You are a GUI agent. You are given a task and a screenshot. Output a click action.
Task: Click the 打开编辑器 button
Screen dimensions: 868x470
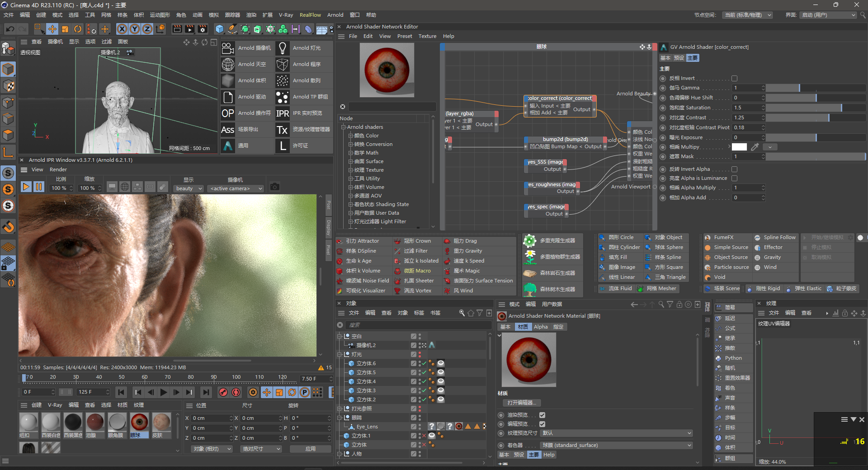[x=522, y=403]
